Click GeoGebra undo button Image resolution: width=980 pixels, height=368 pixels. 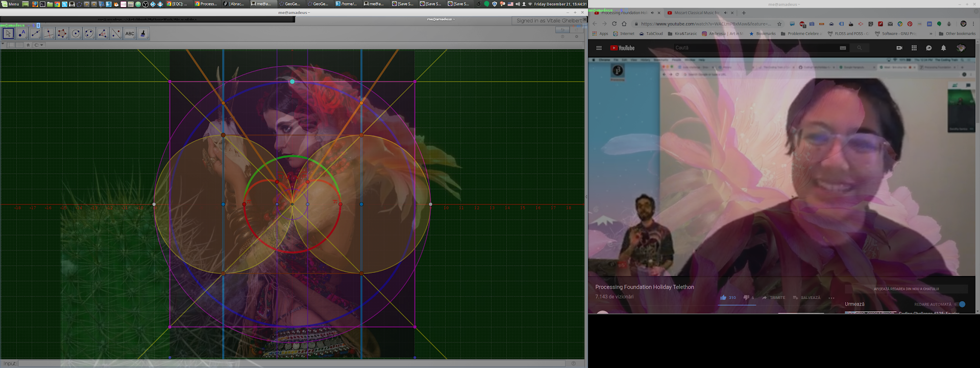[562, 30]
